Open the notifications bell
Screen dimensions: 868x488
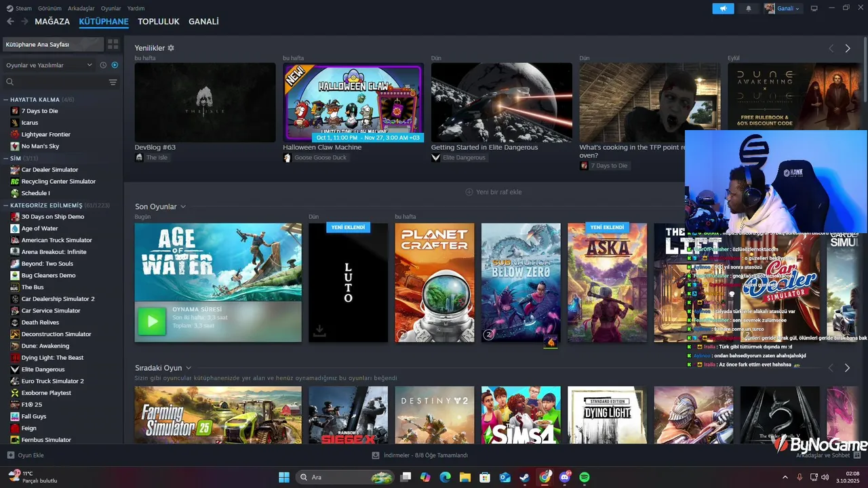pos(749,8)
